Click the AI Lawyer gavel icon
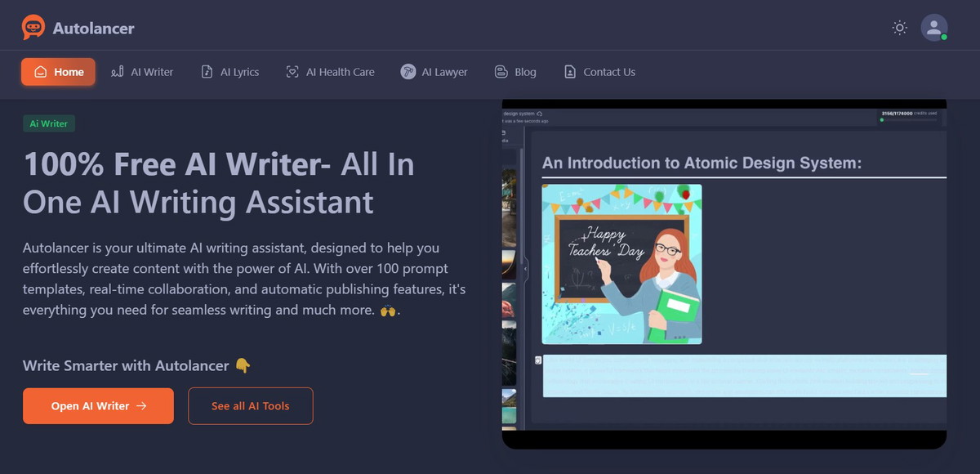 click(408, 72)
